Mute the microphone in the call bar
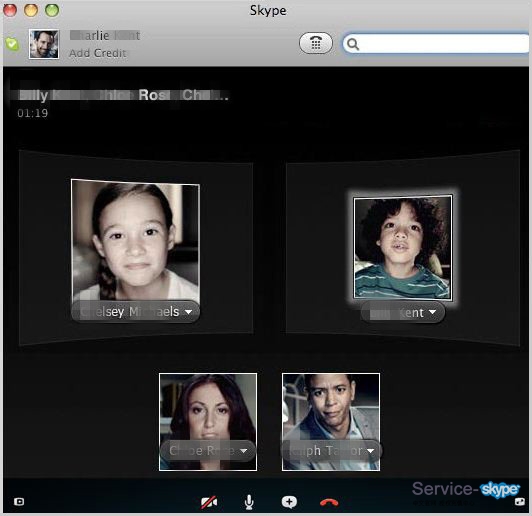 coord(249,502)
